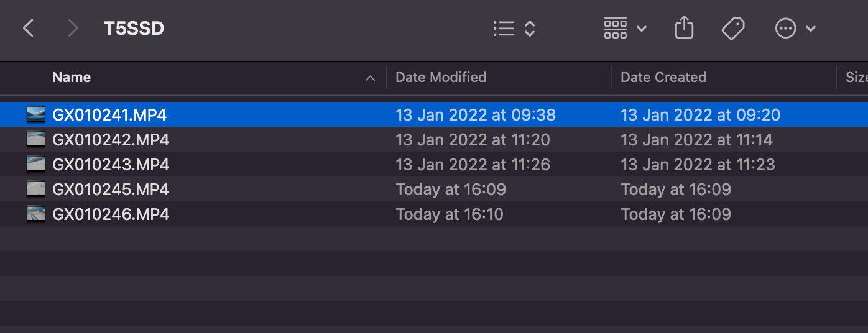The height and width of the screenshot is (333, 868).
Task: Sort by the Name column header
Action: point(72,78)
